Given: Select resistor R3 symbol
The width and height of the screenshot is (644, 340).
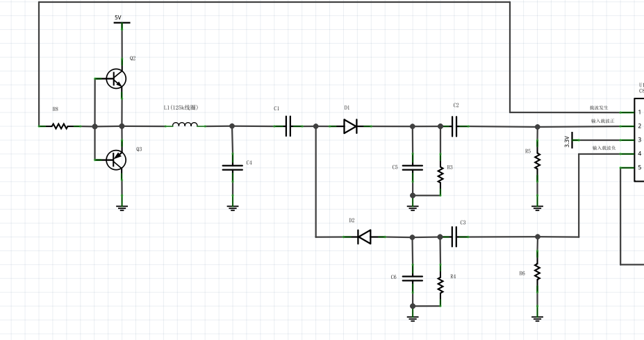Looking at the screenshot, I should pos(440,175).
